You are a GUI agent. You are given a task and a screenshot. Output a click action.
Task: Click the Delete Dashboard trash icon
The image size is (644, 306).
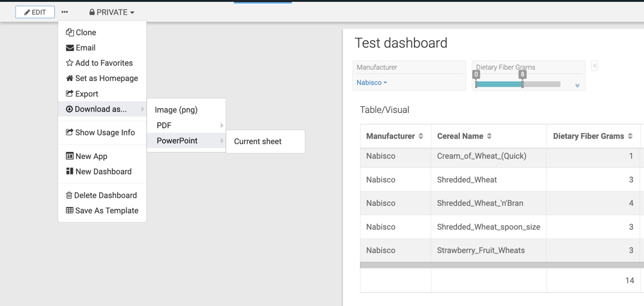[x=69, y=195]
